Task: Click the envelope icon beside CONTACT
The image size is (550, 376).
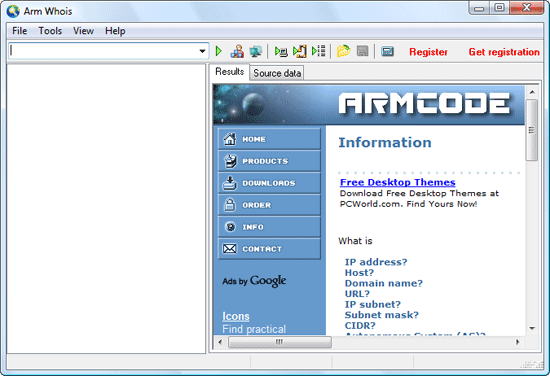Action: point(230,249)
